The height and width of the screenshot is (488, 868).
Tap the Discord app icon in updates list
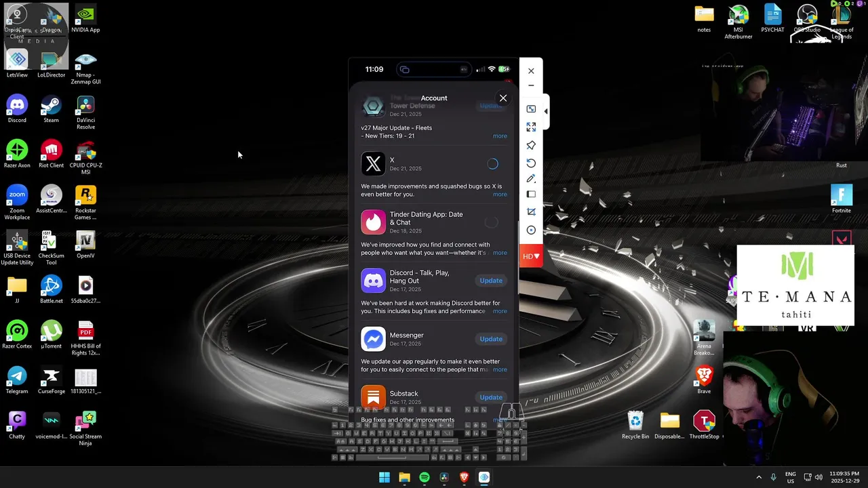coord(373,281)
